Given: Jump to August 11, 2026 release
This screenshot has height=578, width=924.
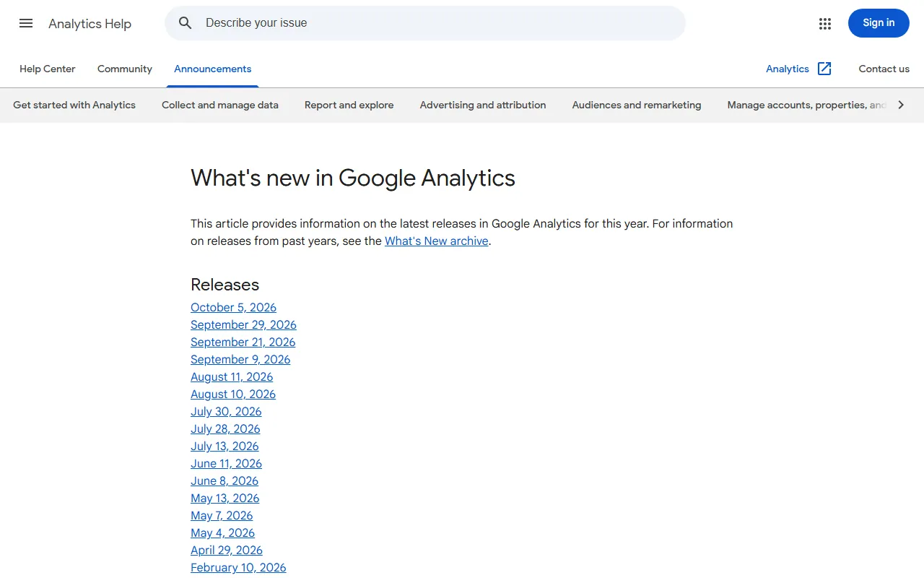Looking at the screenshot, I should 232,376.
